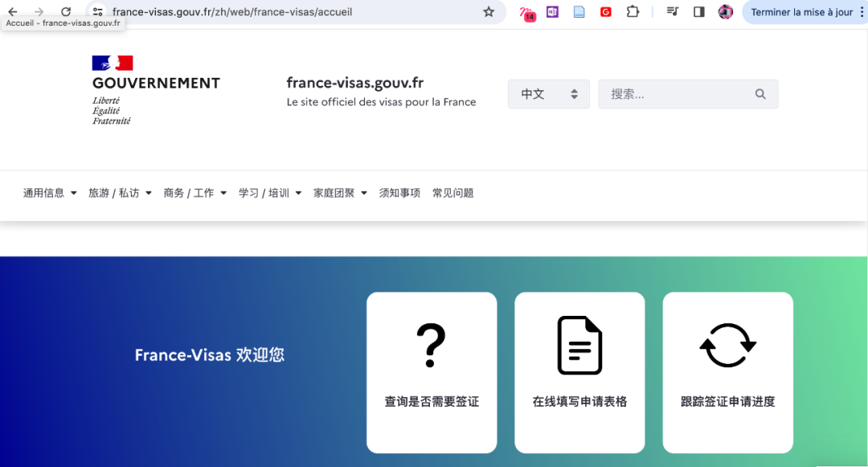The height and width of the screenshot is (467, 868).
Task: Click the circular arrows tracking icon
Action: tap(728, 346)
